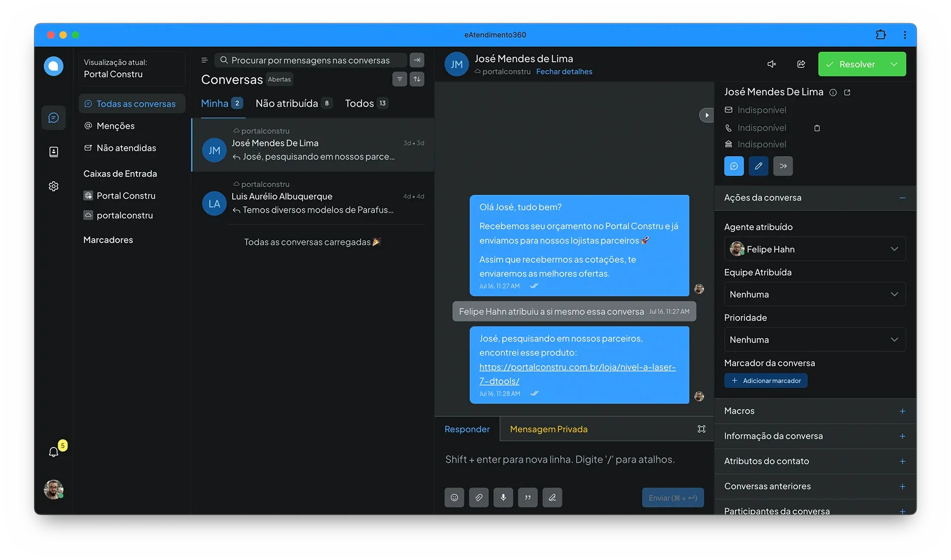Open the Prioridade dropdown
The width and height of the screenshot is (951, 560).
[814, 340]
